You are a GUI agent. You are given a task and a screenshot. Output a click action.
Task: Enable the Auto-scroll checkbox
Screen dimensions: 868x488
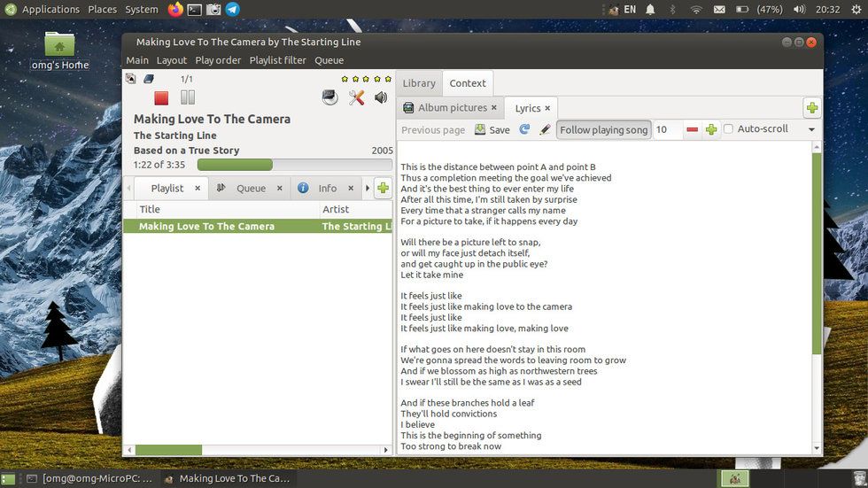pos(729,129)
